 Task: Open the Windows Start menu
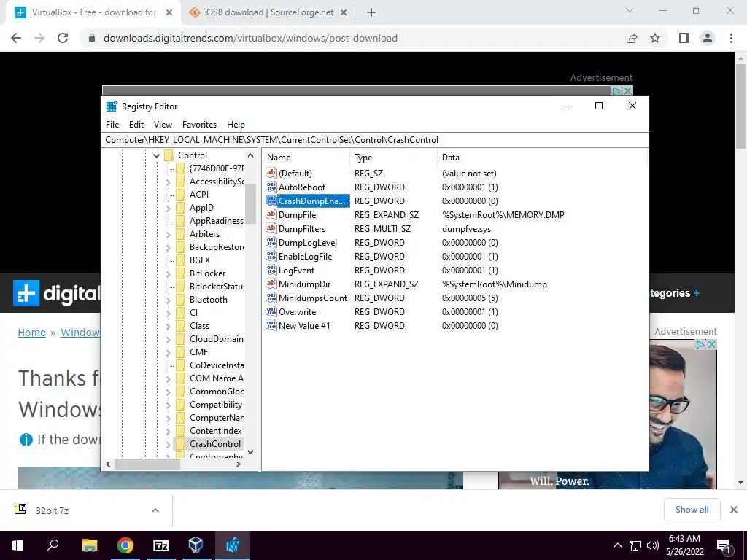click(x=18, y=545)
